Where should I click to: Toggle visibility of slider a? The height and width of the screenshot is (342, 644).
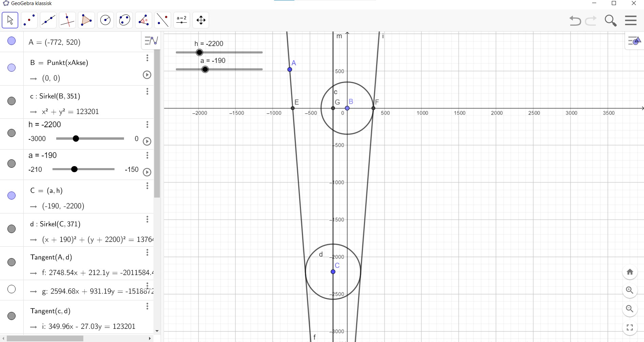coord(12,164)
